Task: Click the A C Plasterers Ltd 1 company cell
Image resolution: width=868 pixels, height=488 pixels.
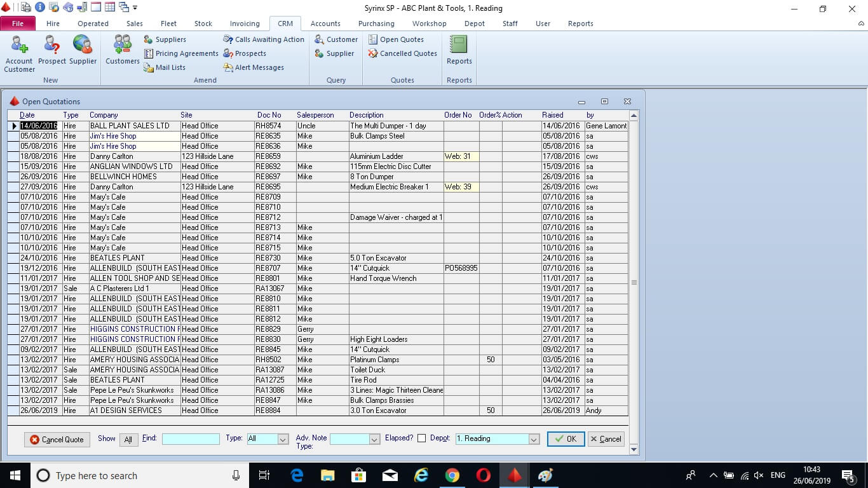Action: (x=134, y=288)
